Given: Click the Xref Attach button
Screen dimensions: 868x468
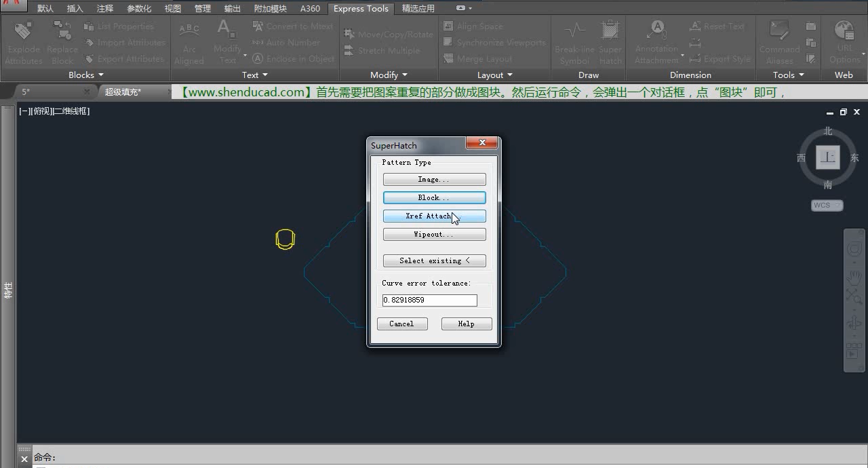Looking at the screenshot, I should pyautogui.click(x=435, y=216).
